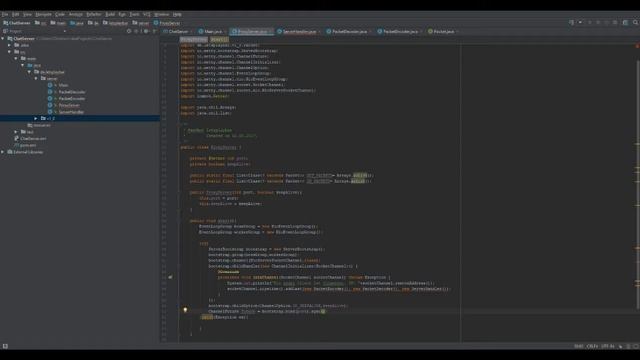
Task: Click the editor vertical scrollbar
Action: coord(638,184)
